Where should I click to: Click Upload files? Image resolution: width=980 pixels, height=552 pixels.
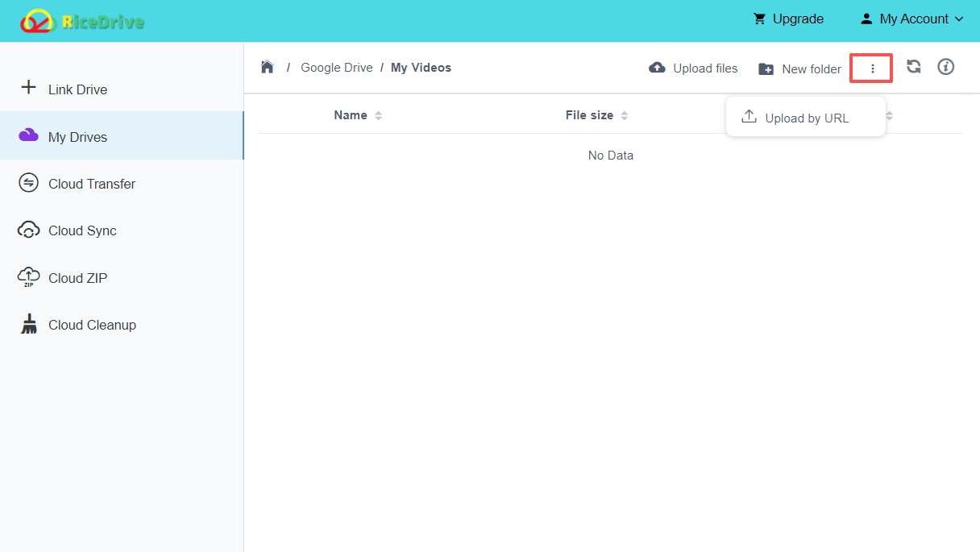coord(692,68)
